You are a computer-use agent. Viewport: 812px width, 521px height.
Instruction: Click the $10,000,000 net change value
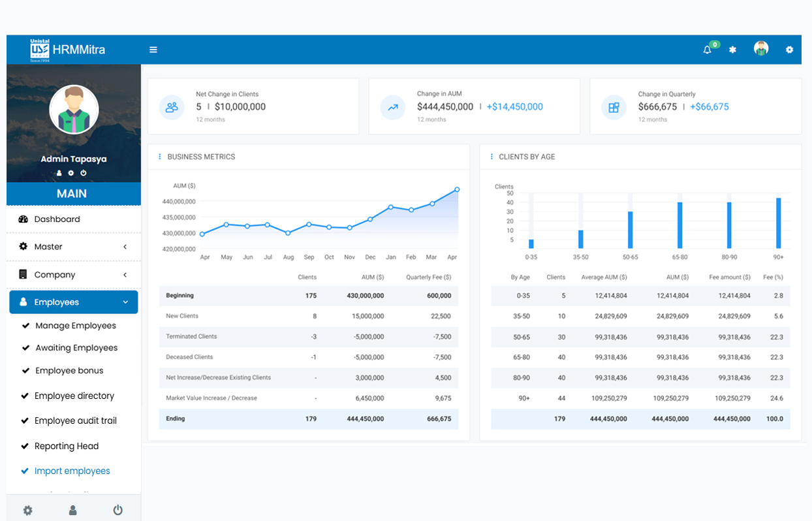click(x=240, y=106)
